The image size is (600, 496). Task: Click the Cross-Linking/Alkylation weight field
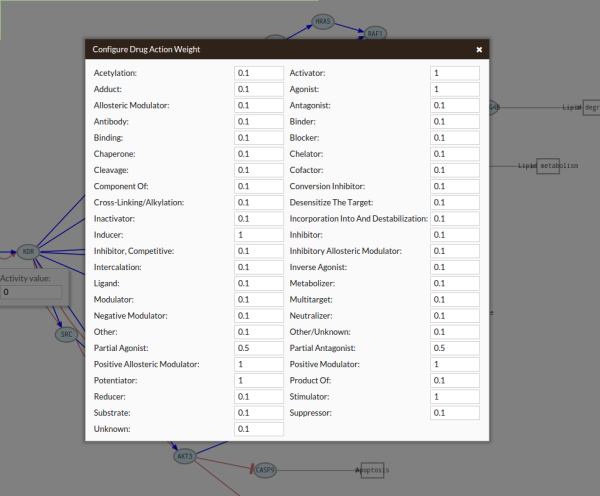click(x=259, y=202)
